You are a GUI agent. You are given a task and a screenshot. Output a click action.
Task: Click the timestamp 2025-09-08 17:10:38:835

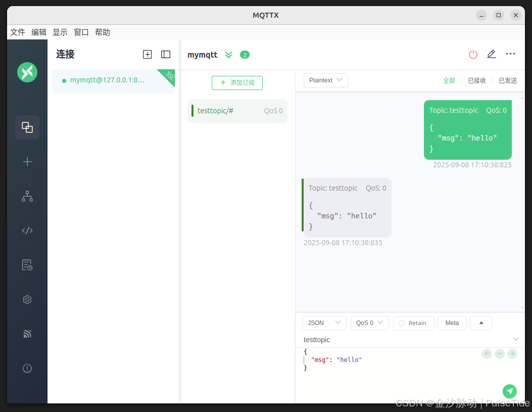tap(343, 243)
